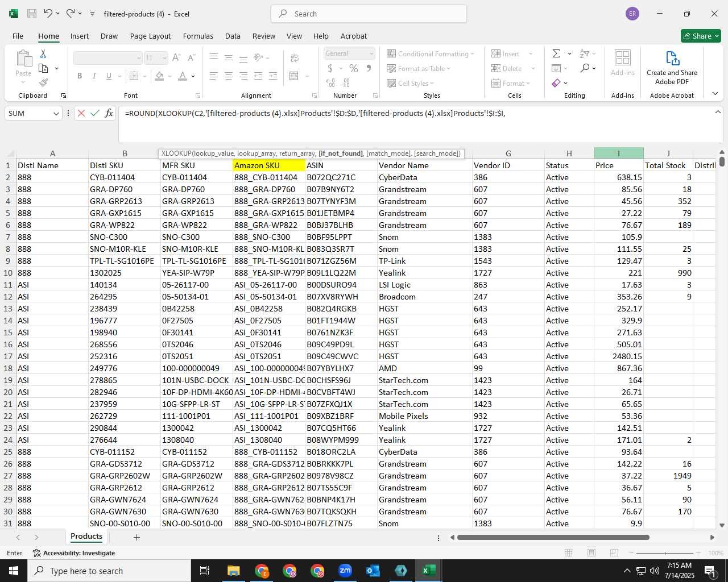Image resolution: width=728 pixels, height=582 pixels.
Task: Click Create and Share Adobe PDF icon
Action: [x=672, y=58]
